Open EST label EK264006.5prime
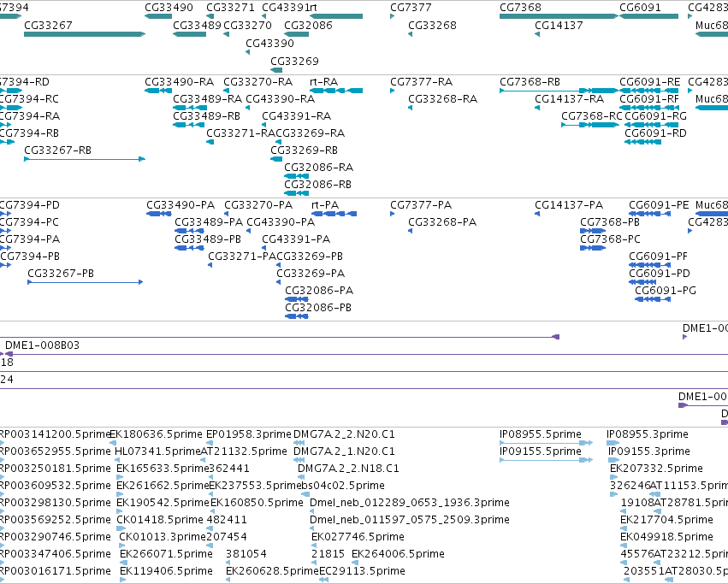Screen dimensions: 728x584 point(398,554)
